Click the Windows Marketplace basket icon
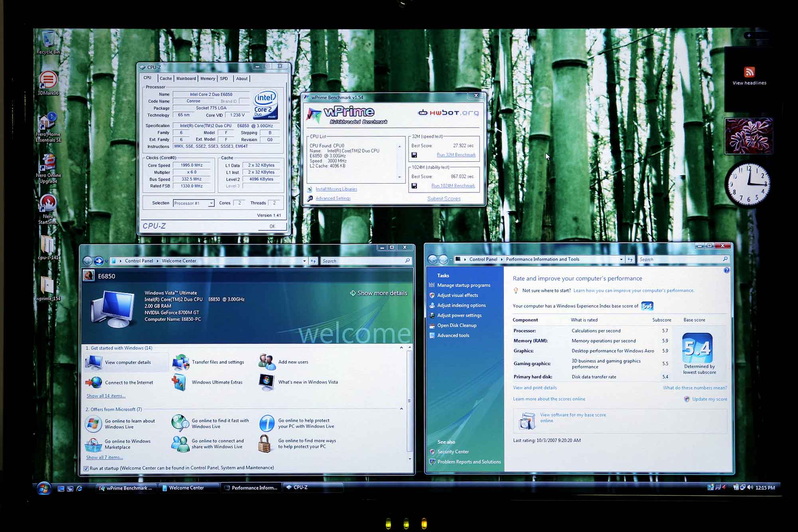 (93, 444)
